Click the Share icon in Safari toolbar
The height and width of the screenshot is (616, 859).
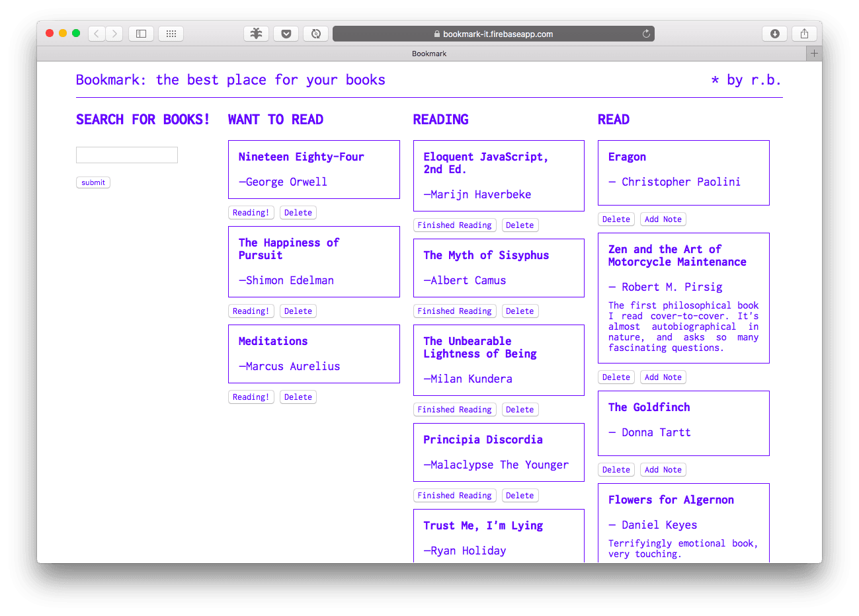pyautogui.click(x=804, y=34)
